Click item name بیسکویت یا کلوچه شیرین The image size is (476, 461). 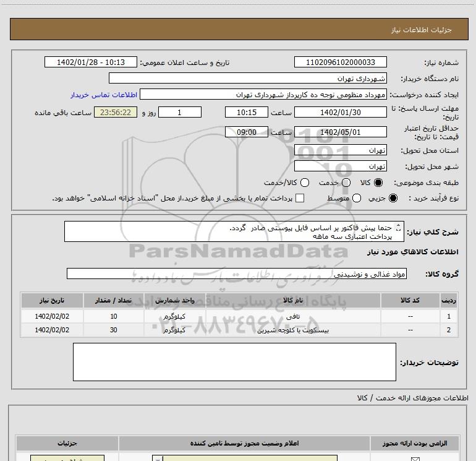click(293, 330)
